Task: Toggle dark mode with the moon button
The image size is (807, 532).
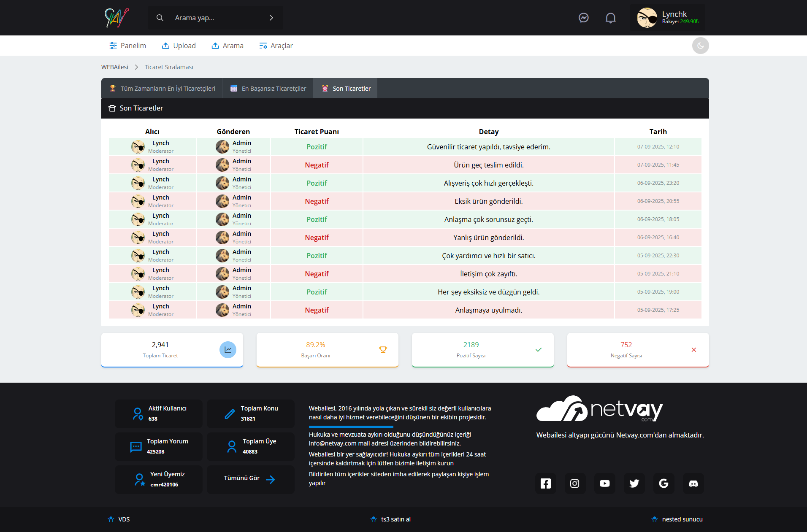Action: coord(701,46)
